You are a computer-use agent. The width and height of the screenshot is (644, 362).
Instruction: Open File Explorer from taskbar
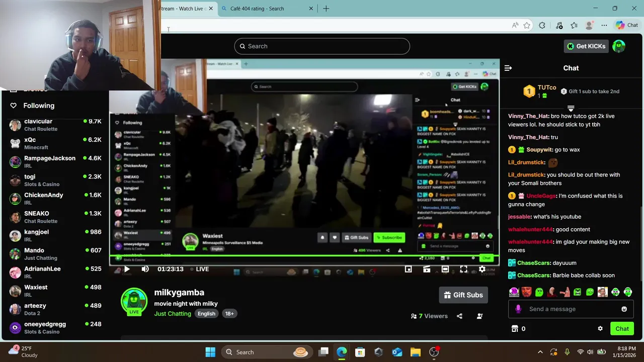coord(416,352)
